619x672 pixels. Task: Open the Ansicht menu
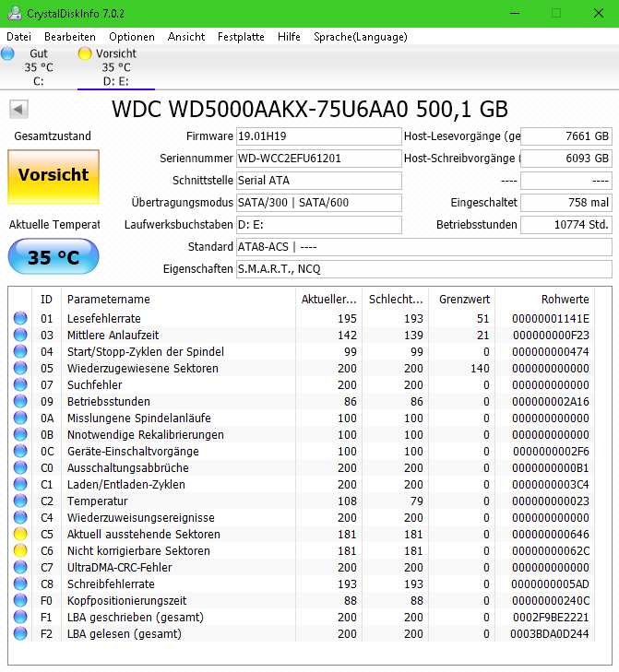186,37
